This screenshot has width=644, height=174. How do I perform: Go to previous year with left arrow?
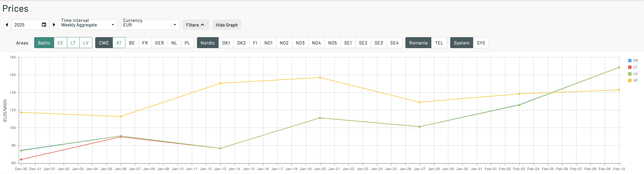7,25
